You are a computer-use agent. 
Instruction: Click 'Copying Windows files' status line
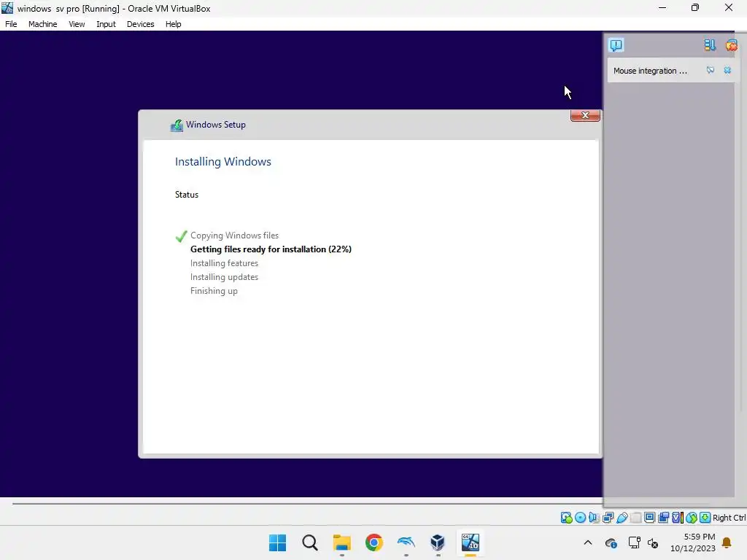pos(234,236)
